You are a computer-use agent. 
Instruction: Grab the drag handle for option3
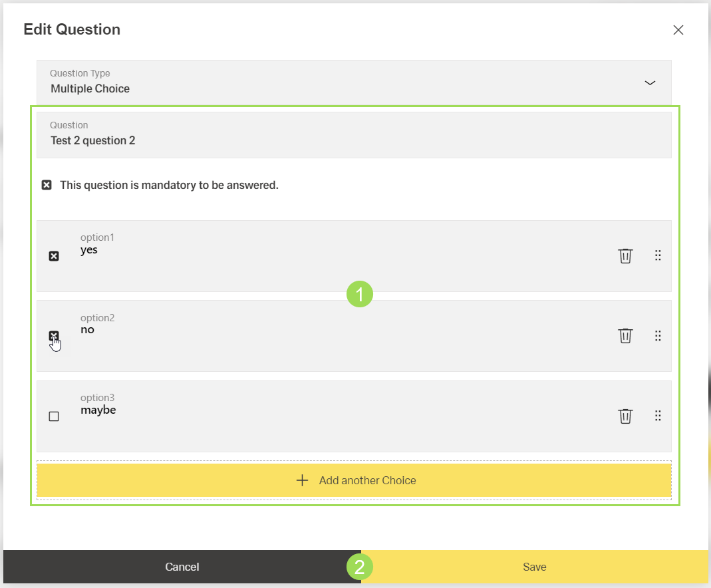tap(658, 416)
